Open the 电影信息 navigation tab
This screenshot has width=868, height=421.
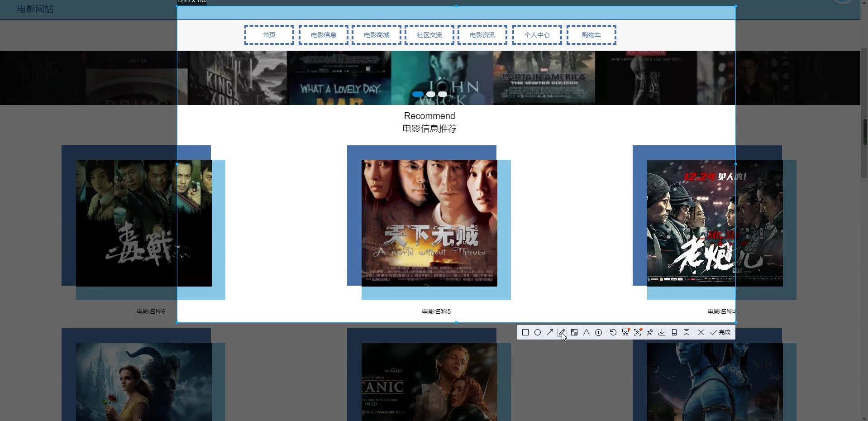click(324, 35)
